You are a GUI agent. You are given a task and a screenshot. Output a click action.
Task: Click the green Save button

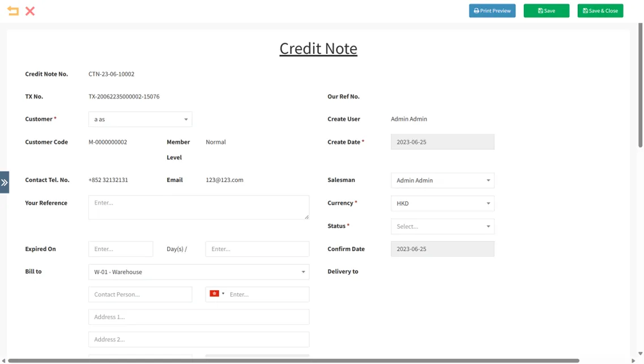click(546, 11)
